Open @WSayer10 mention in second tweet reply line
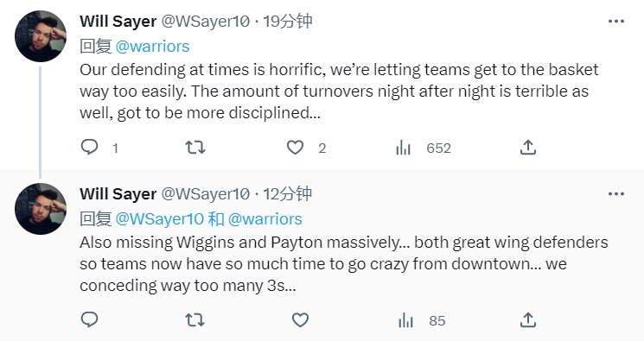Image resolution: width=644 pixels, height=341 pixels. [159, 219]
